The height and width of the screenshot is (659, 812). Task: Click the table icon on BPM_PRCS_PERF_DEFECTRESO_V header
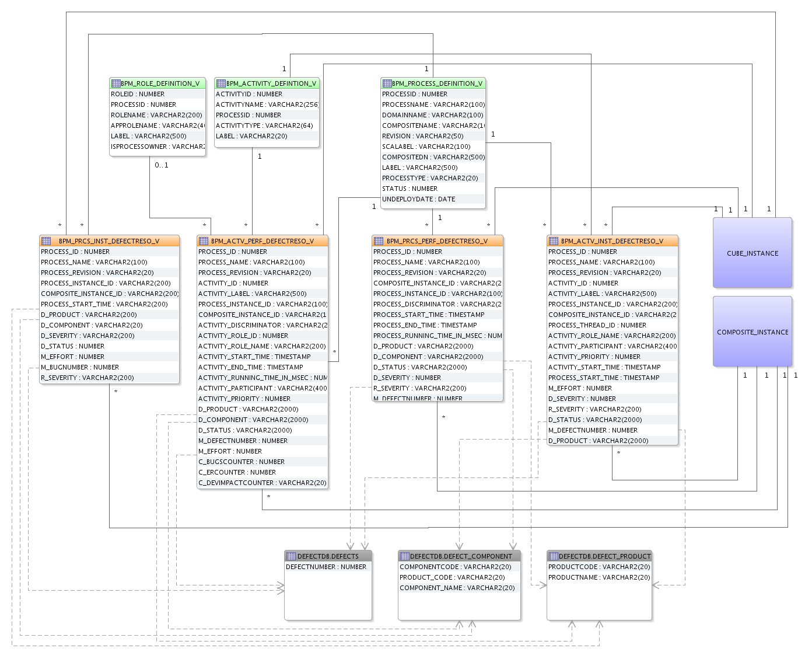coord(378,240)
